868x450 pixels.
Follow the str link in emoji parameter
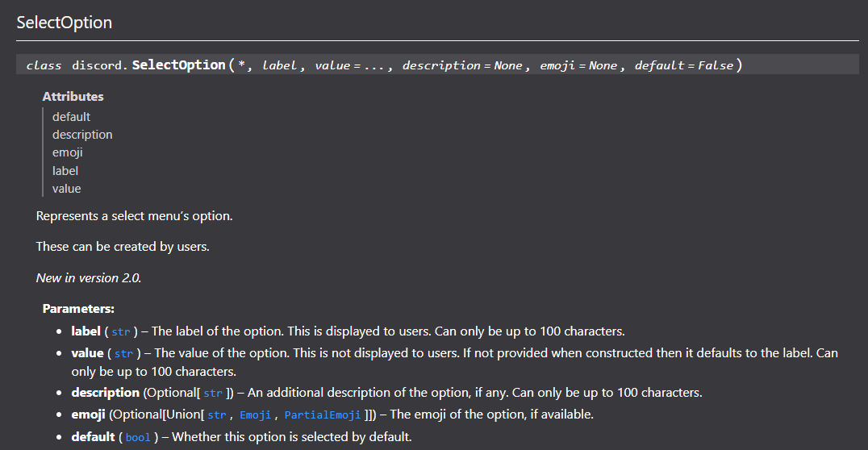pyautogui.click(x=217, y=415)
